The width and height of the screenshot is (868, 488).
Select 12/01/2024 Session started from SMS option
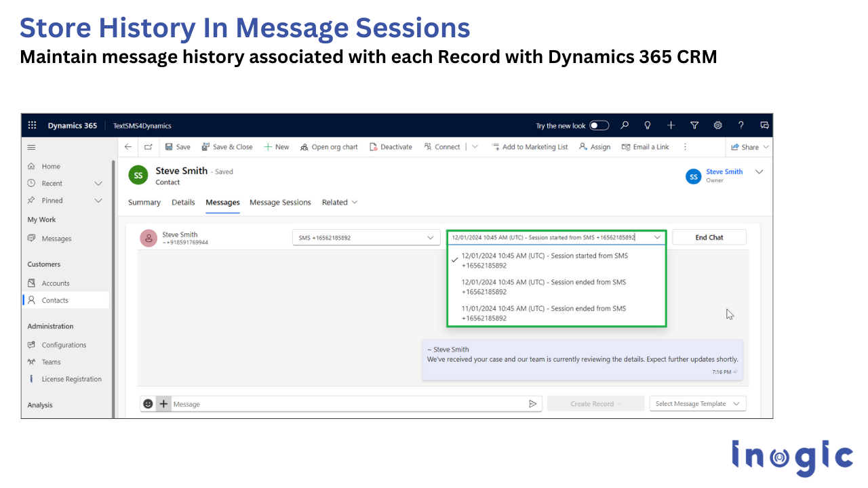pos(557,260)
